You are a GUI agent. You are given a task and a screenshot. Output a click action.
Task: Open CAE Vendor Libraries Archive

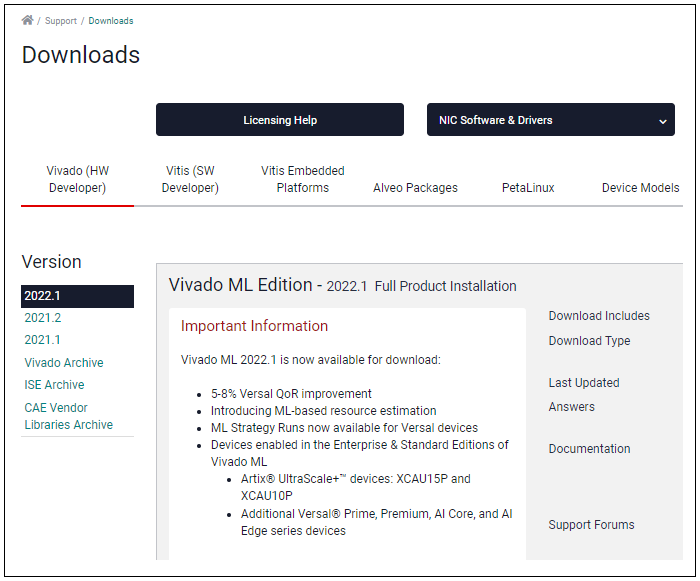[69, 416]
